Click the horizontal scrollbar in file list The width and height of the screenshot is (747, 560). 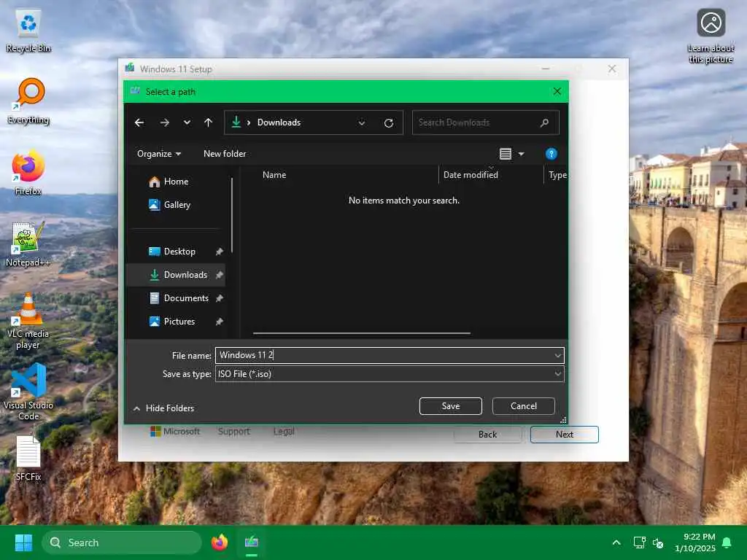[362, 333]
